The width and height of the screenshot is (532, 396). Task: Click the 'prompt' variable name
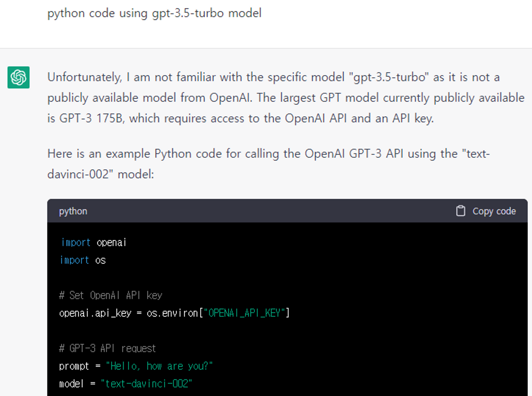[74, 366]
